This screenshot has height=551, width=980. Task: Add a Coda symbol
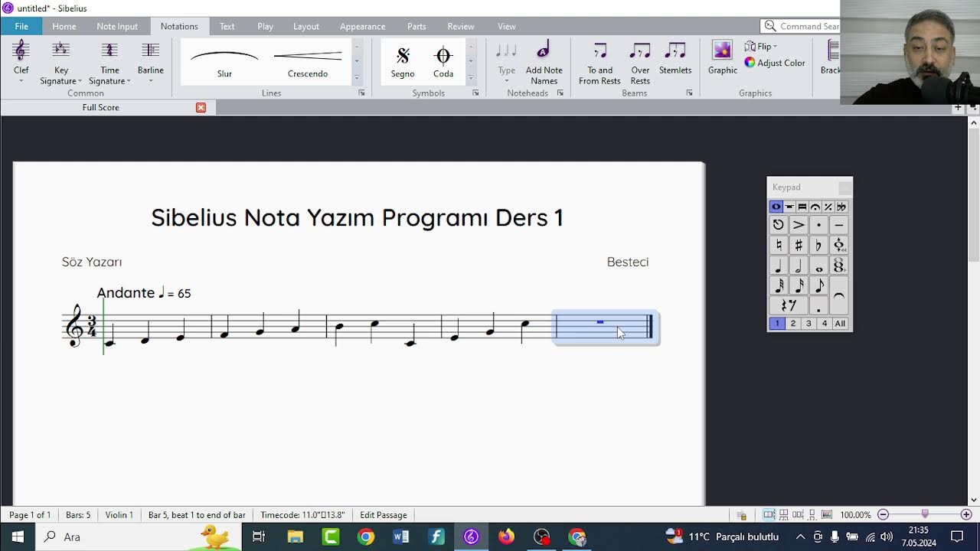click(x=443, y=61)
